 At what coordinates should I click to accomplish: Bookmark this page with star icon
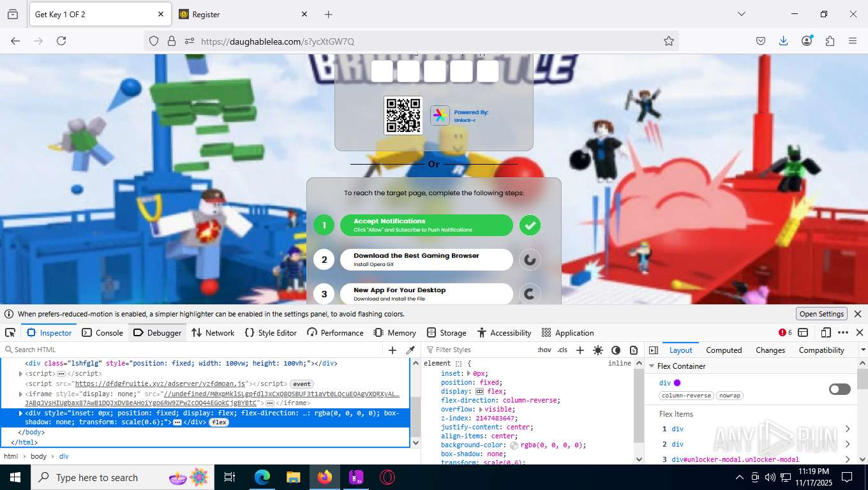(669, 41)
